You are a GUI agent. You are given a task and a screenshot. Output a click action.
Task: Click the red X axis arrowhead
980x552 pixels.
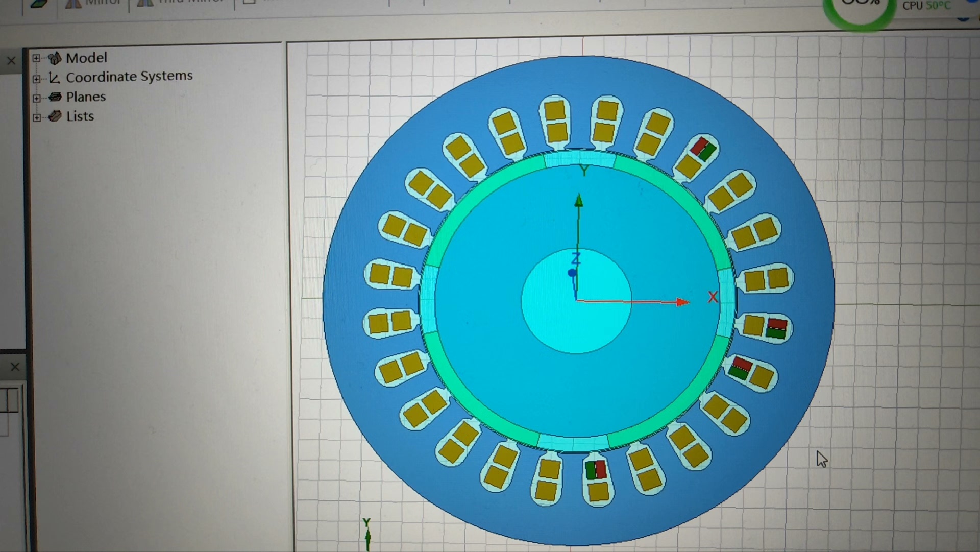(x=682, y=302)
